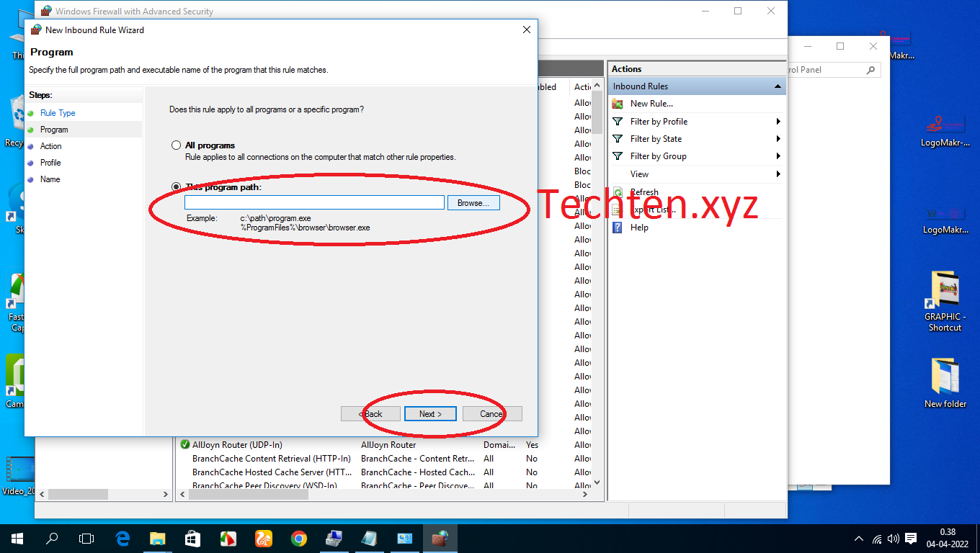Launch Microsoft Edge from the taskbar

[122, 539]
